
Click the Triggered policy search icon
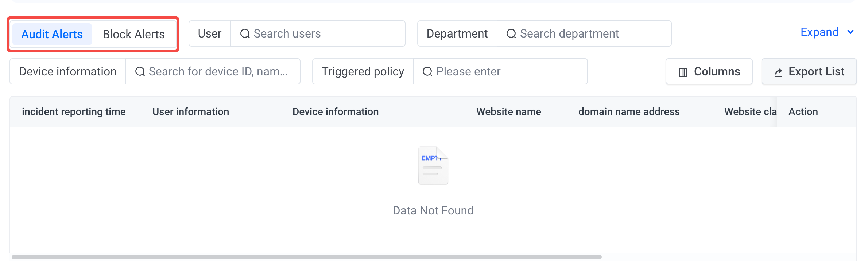pos(427,72)
